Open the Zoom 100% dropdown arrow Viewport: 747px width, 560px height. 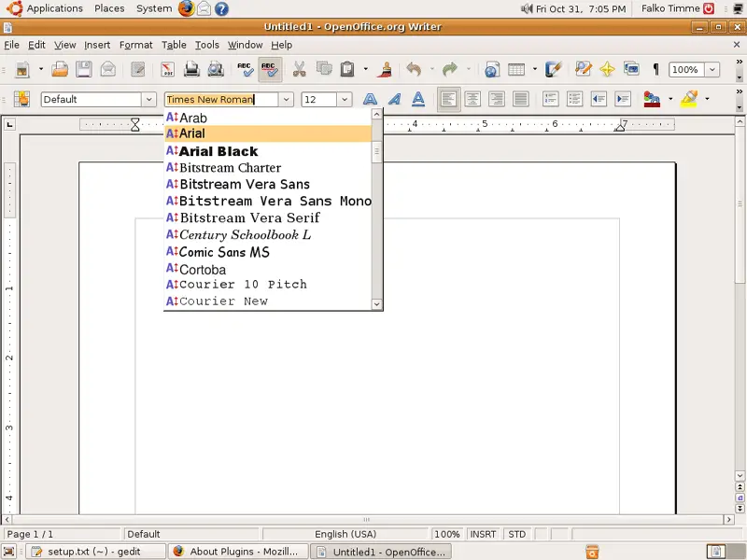point(712,69)
